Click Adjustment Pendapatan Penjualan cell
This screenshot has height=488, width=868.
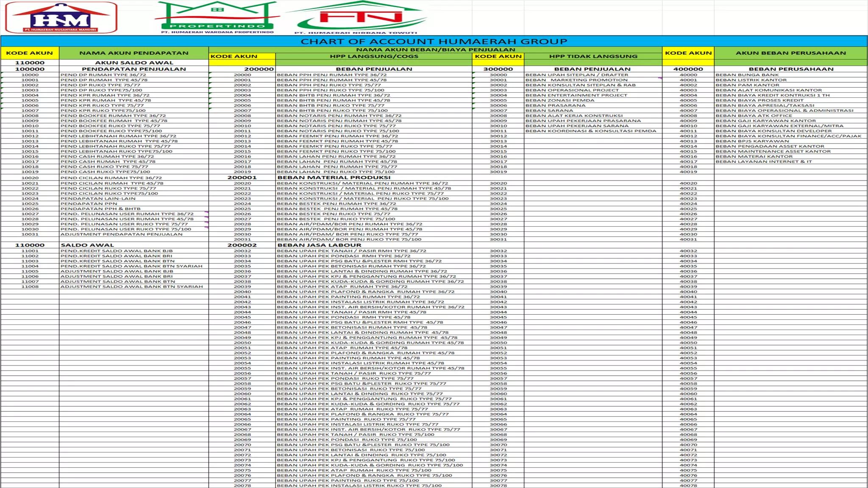point(121,234)
